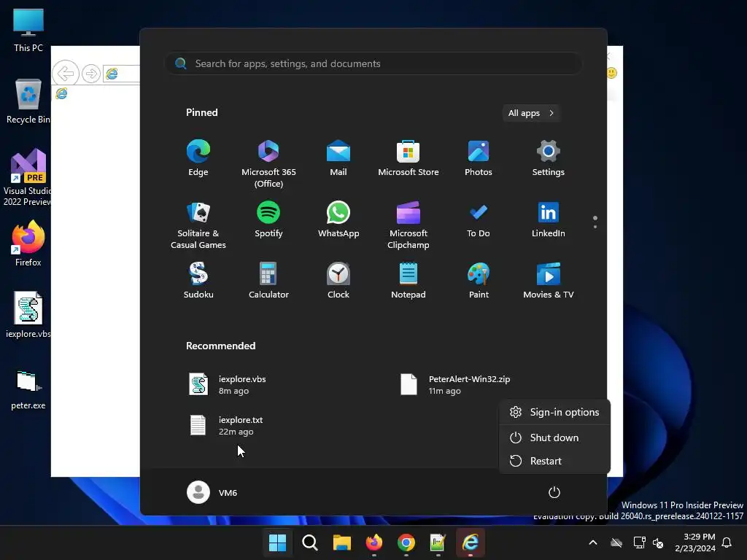Open the notifications bell

tap(727, 542)
